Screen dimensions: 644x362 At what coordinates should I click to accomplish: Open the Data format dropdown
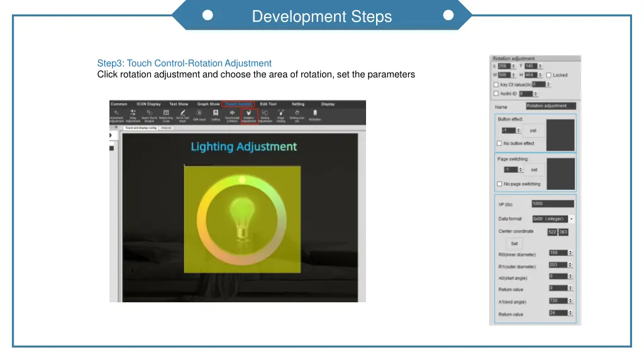pyautogui.click(x=571, y=218)
